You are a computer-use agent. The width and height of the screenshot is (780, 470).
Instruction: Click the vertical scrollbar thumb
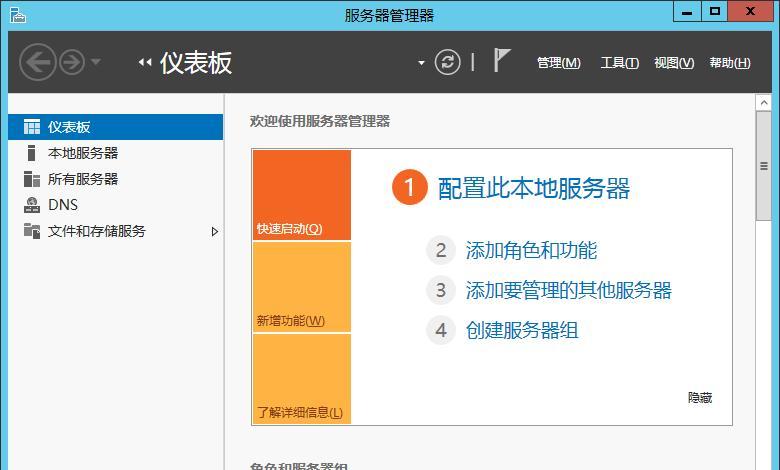click(764, 166)
